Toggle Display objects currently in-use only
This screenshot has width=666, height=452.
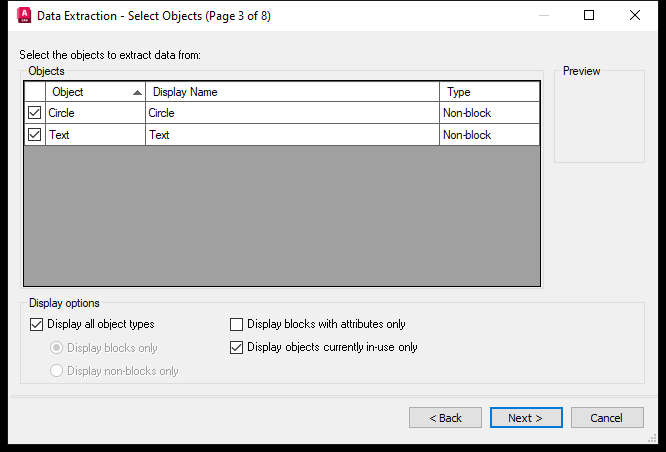coord(236,347)
